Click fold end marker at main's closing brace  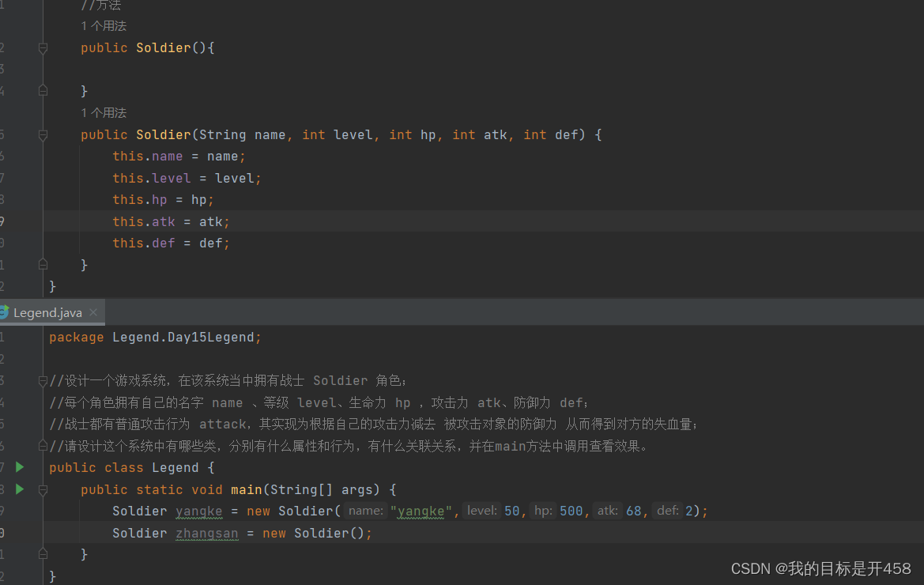tap(43, 554)
